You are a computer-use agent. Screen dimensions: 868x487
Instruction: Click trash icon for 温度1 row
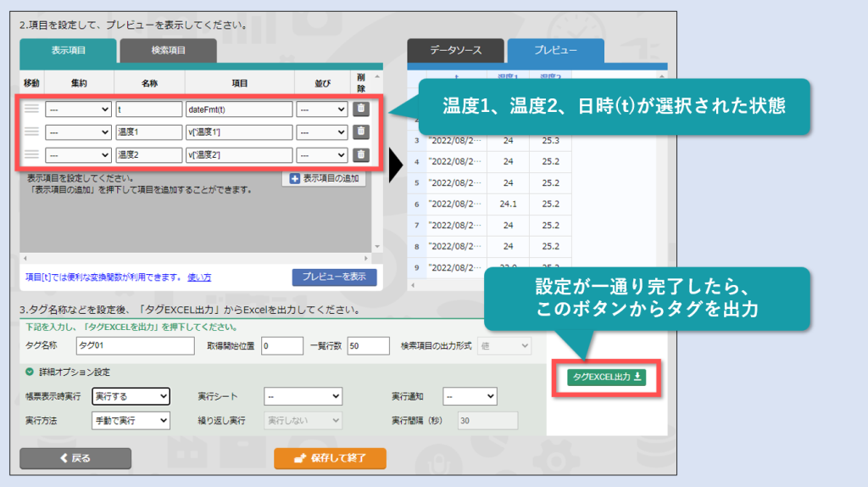(360, 132)
